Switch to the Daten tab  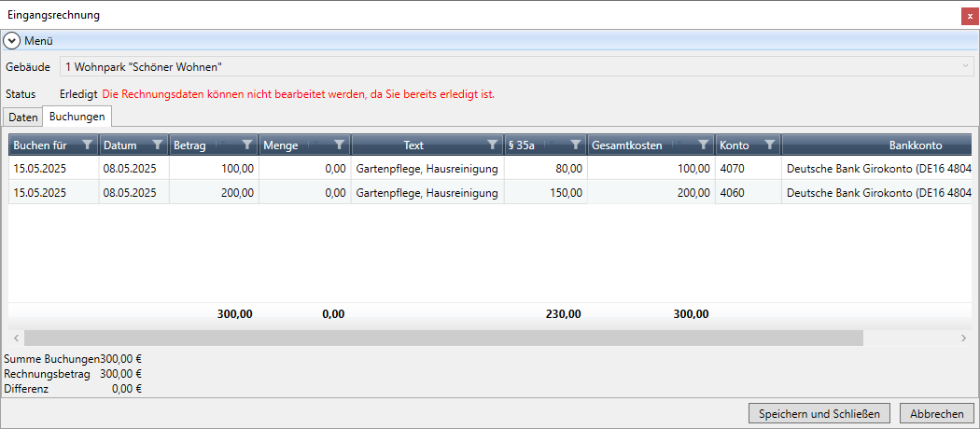point(23,118)
